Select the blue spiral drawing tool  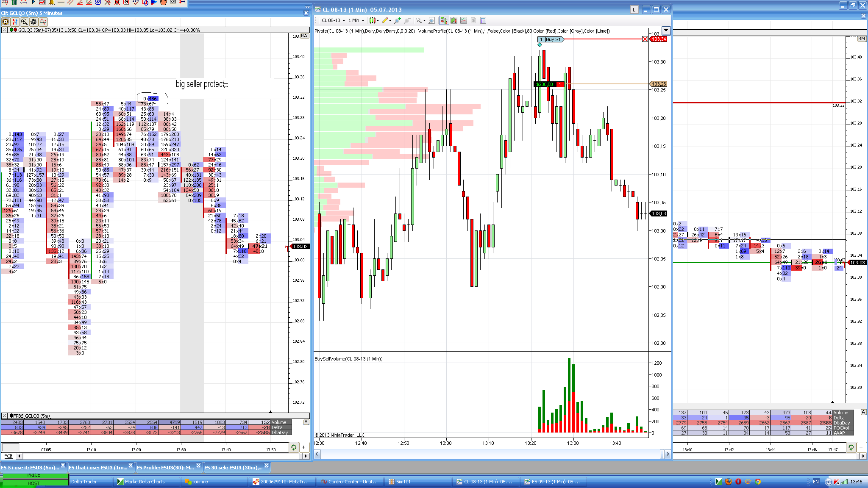point(98,2)
